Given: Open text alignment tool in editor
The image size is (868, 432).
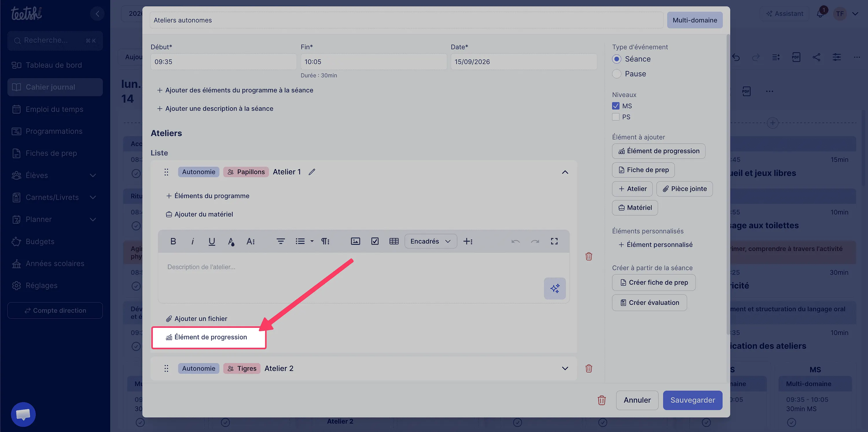Looking at the screenshot, I should click(281, 241).
